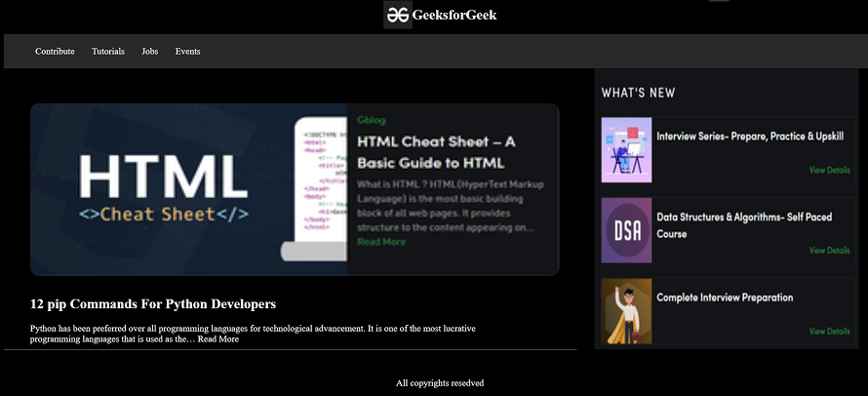View Details for Complete Interview Preparation
The image size is (868, 396).
click(x=829, y=332)
